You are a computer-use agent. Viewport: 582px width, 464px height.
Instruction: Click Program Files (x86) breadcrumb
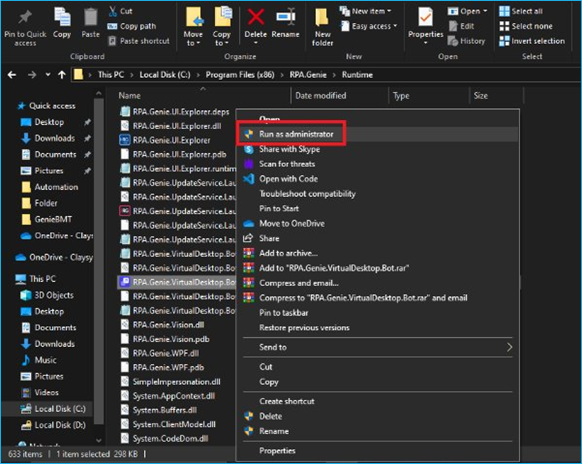click(240, 75)
